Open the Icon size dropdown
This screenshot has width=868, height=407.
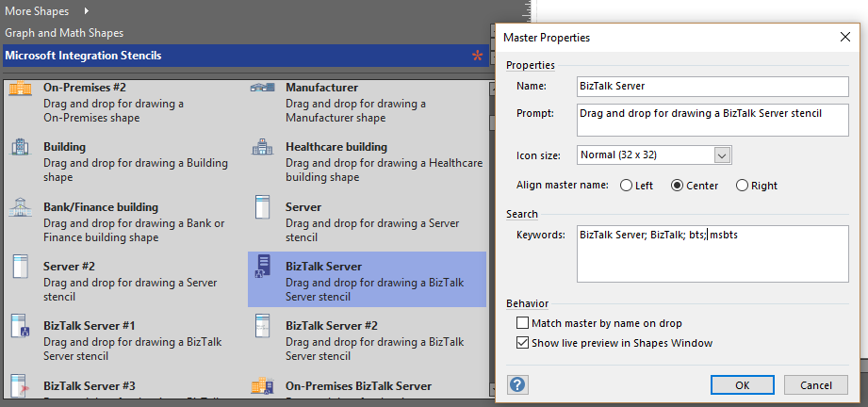[722, 155]
